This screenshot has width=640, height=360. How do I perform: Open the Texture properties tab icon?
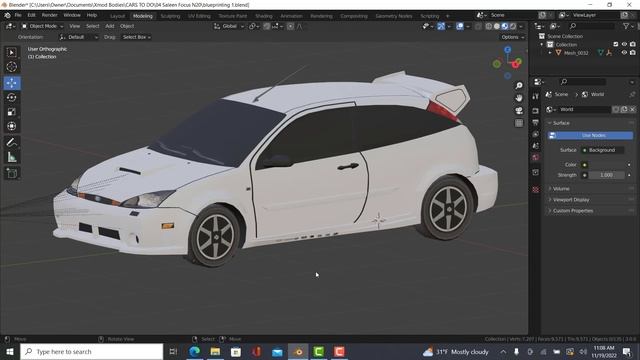(536, 190)
